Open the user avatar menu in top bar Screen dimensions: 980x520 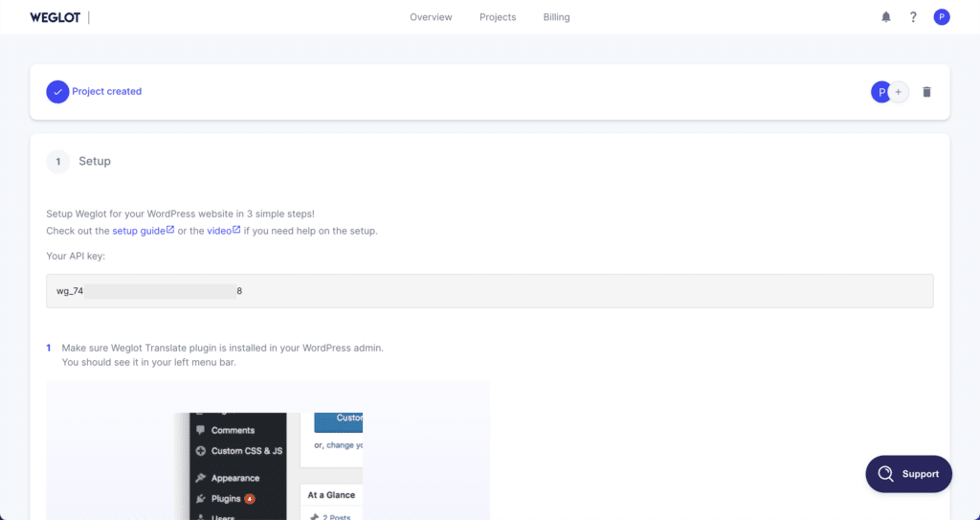point(942,17)
